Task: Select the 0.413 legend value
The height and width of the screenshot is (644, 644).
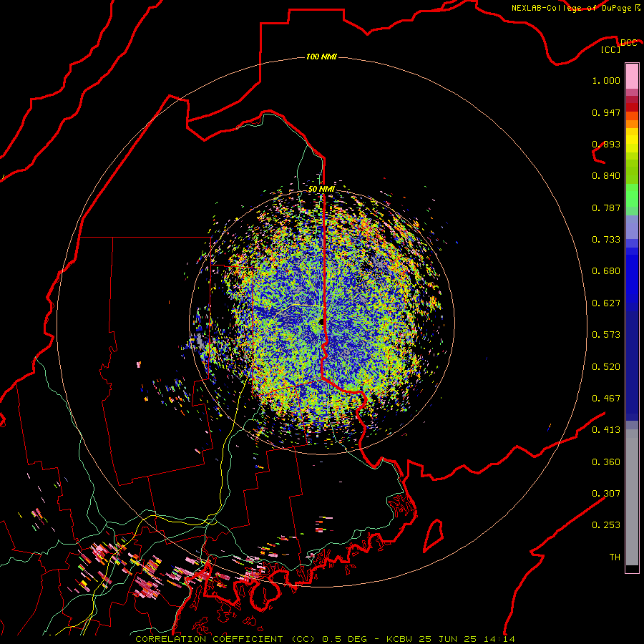Action: click(x=606, y=430)
